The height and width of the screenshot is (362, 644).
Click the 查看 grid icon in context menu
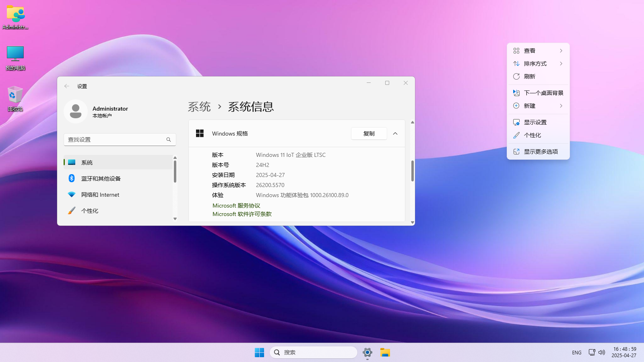tap(516, 51)
